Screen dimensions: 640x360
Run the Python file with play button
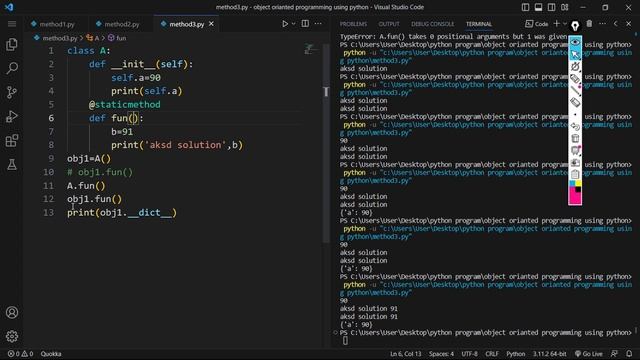(x=285, y=24)
